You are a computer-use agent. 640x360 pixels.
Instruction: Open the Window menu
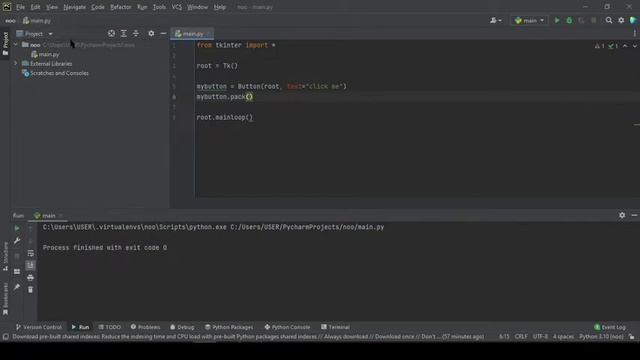click(198, 7)
